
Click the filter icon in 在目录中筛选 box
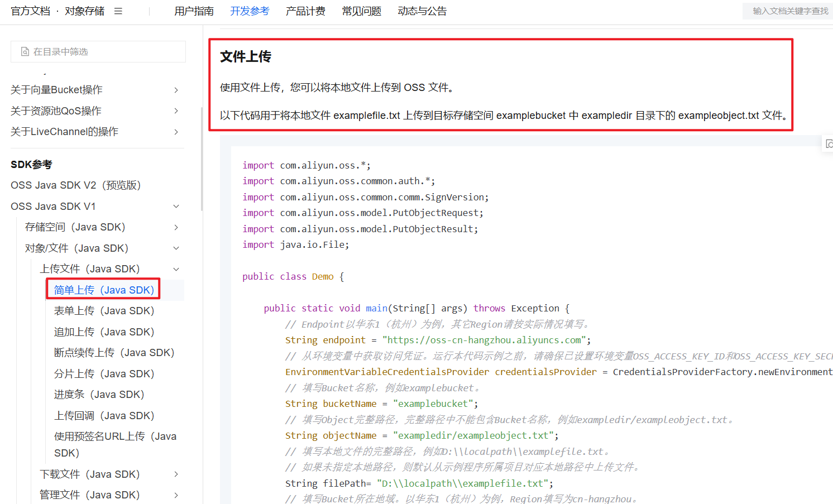tap(25, 51)
